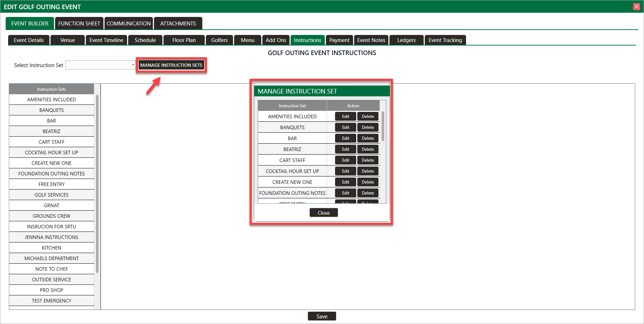Close the Manage Instruction Set dialog
Image resolution: width=644 pixels, height=324 pixels.
click(323, 213)
